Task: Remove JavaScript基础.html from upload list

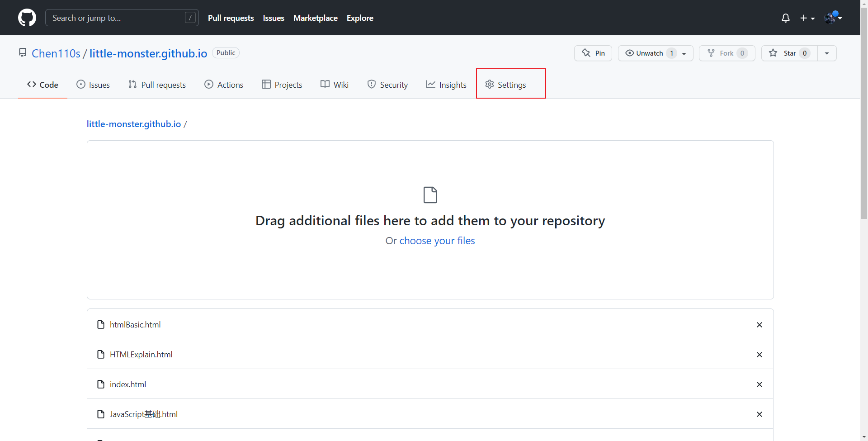Action: point(759,414)
